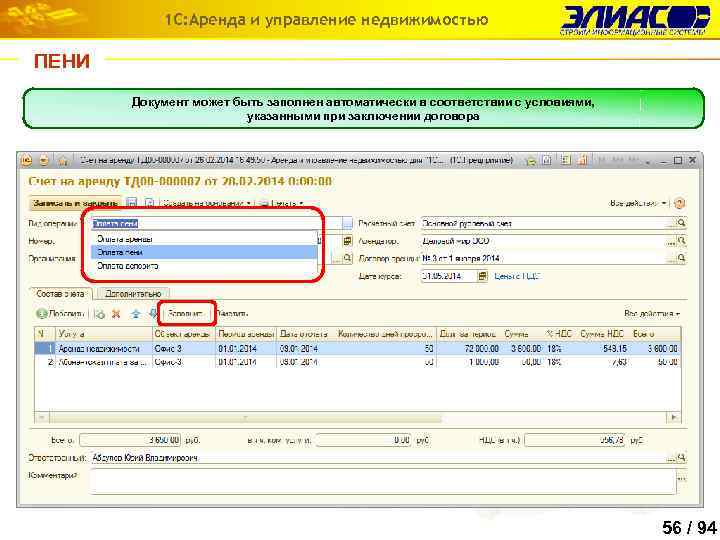Screen dimensions: 720x540
Task: Choose Оплата пени from the dropdown list
Action: 204,252
